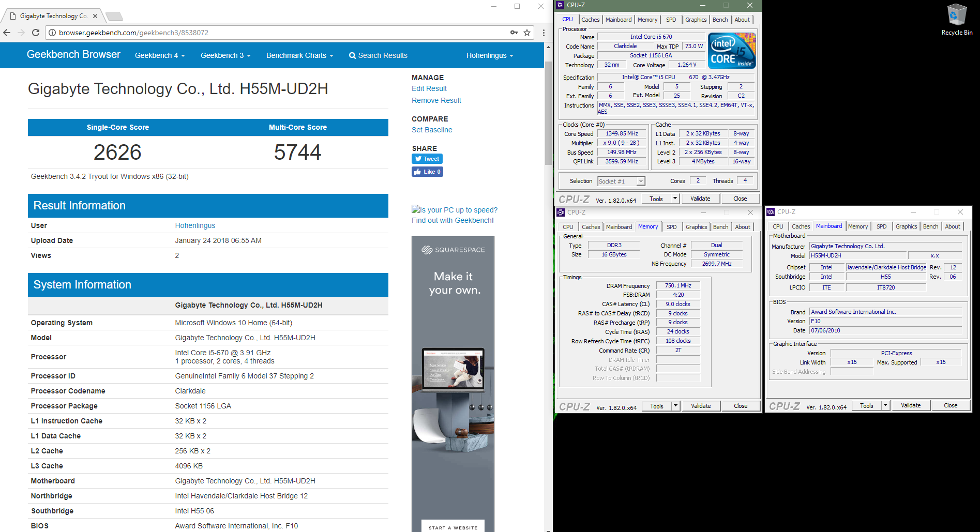Image resolution: width=980 pixels, height=532 pixels.
Task: Click the Tweet share button
Action: coord(427,159)
